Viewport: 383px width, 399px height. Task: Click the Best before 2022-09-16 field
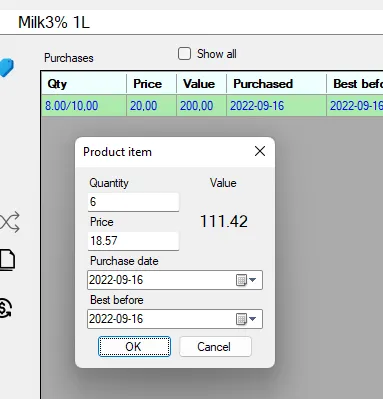tap(175, 319)
